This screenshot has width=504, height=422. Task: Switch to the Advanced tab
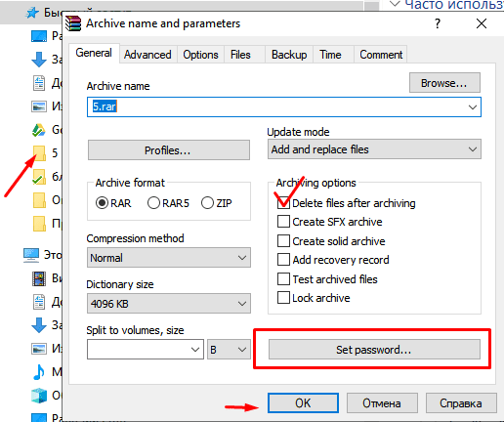(x=147, y=55)
